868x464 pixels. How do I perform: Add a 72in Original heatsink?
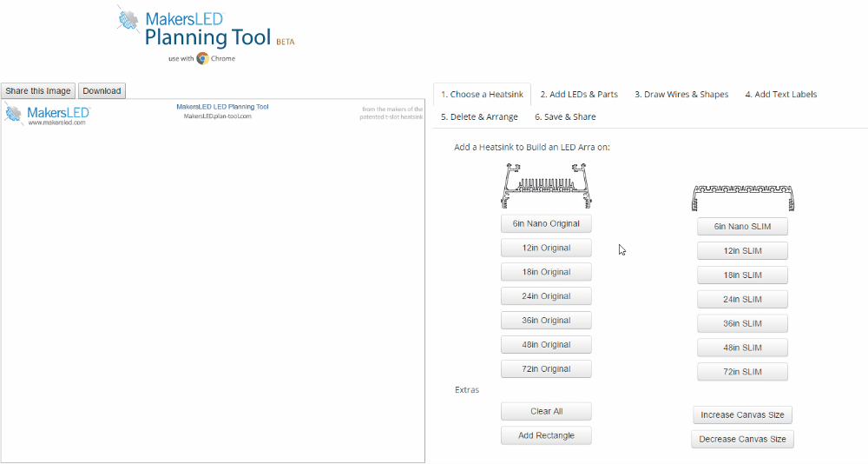[546, 369]
